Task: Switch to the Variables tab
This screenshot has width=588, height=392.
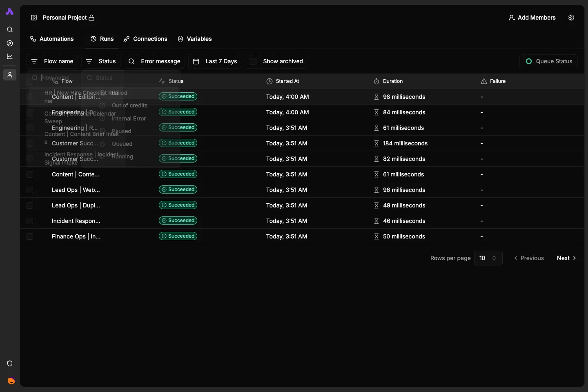Action: [195, 39]
